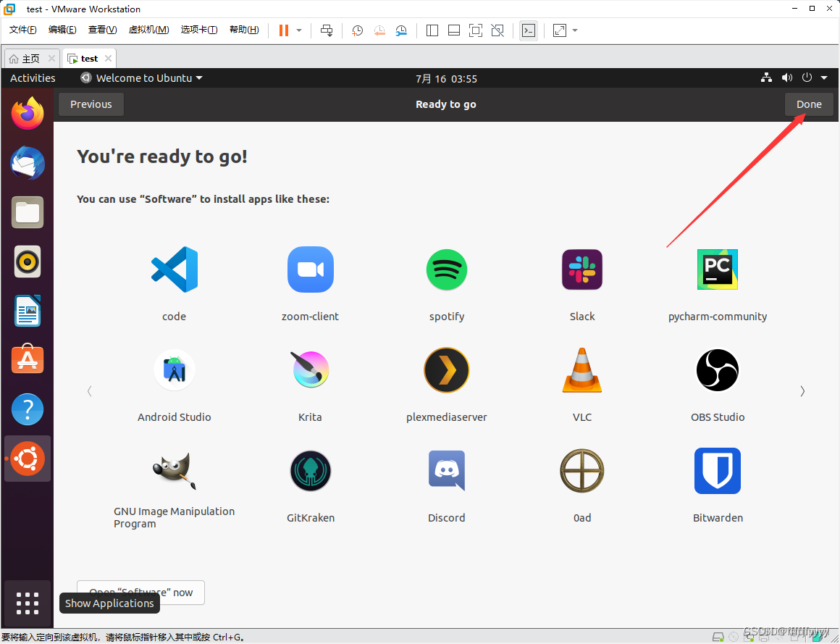The image size is (840, 644).
Task: Click the Welcome Ubuntu dock icon
Action: click(28, 459)
